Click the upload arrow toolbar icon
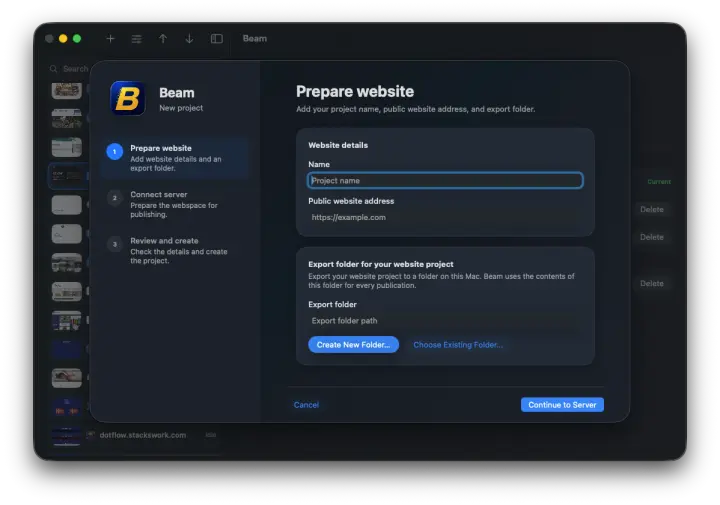The image size is (720, 505). click(x=163, y=39)
